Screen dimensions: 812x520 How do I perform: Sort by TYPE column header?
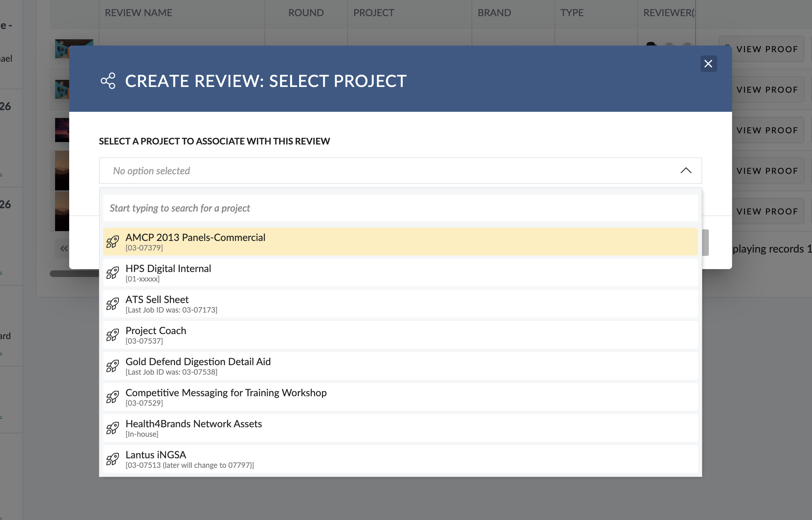tap(572, 13)
